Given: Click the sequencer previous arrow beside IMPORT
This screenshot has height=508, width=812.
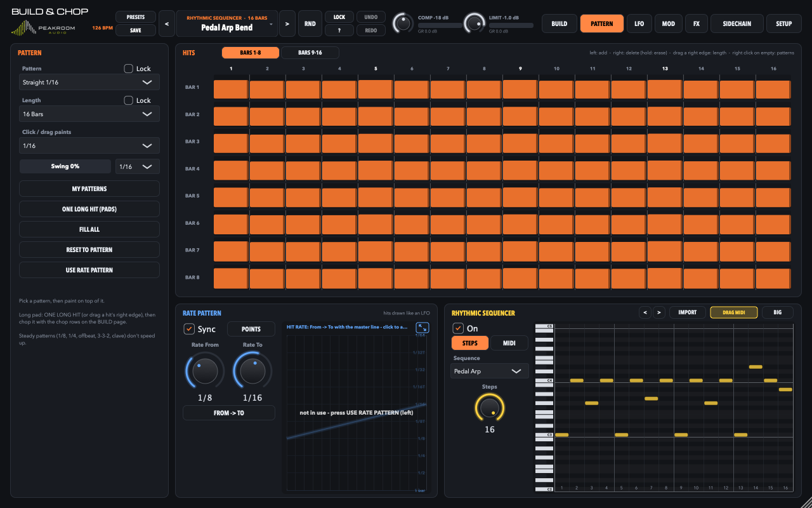Looking at the screenshot, I should coord(645,312).
